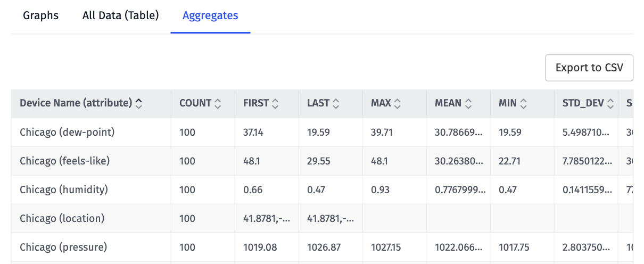
Task: Select feels-like LAST value 29.55
Action: click(318, 161)
